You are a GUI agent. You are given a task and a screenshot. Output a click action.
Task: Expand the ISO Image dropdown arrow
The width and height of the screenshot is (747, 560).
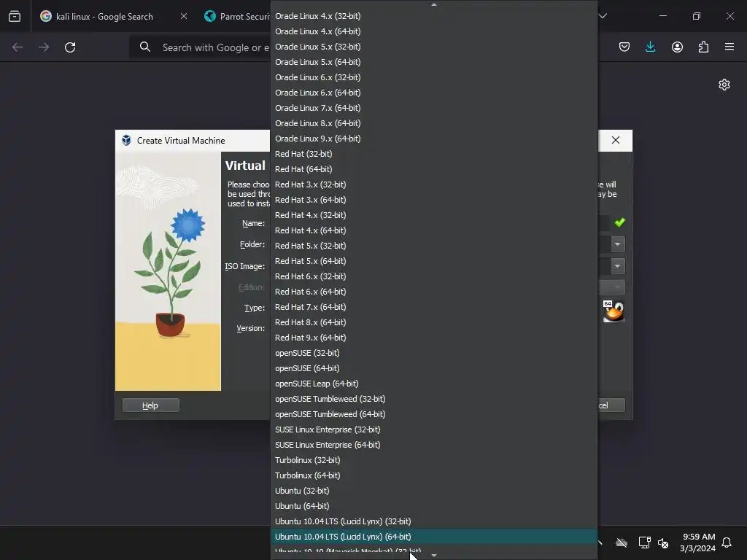[617, 265]
